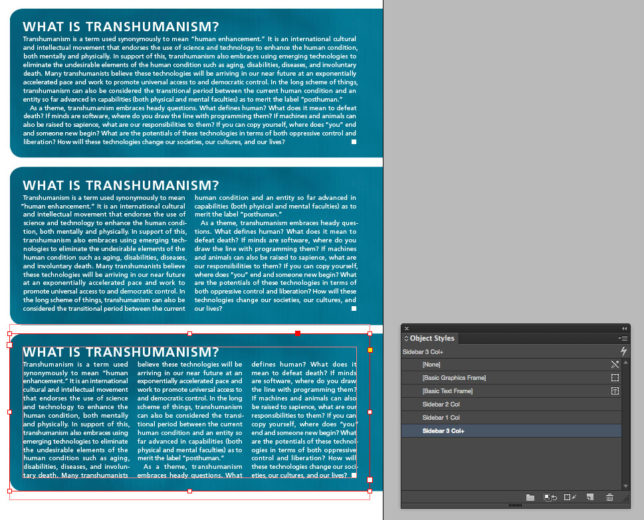Click the end-of-story square in two-column sidebar
This screenshot has width=644, height=520.
(354, 308)
